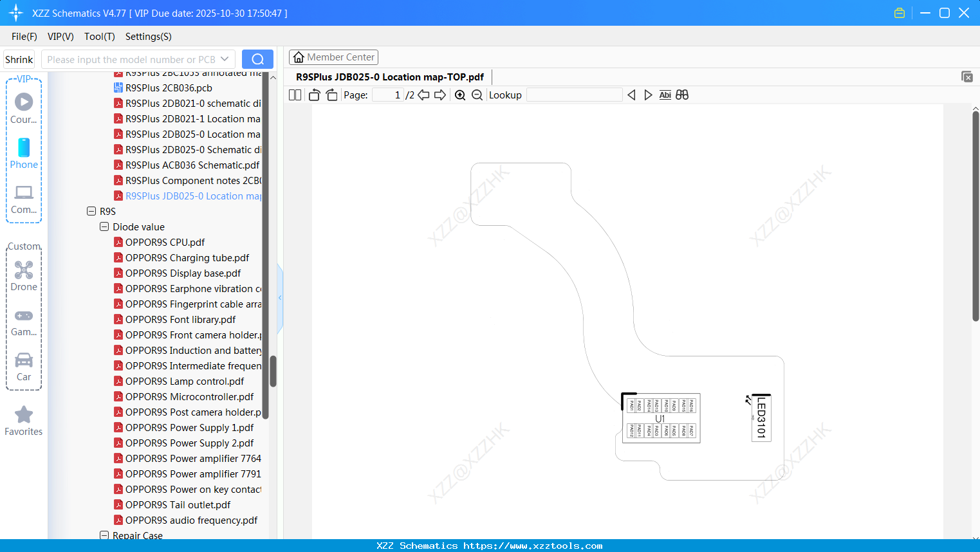The image size is (980, 552).
Task: Open OPPOR9S CPU.pdf from the tree
Action: pyautogui.click(x=165, y=242)
